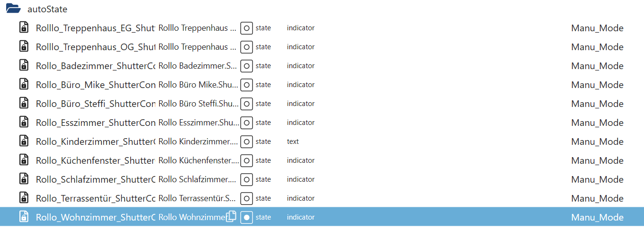Click name field 'Rollo Küchenfenster...'

click(198, 160)
